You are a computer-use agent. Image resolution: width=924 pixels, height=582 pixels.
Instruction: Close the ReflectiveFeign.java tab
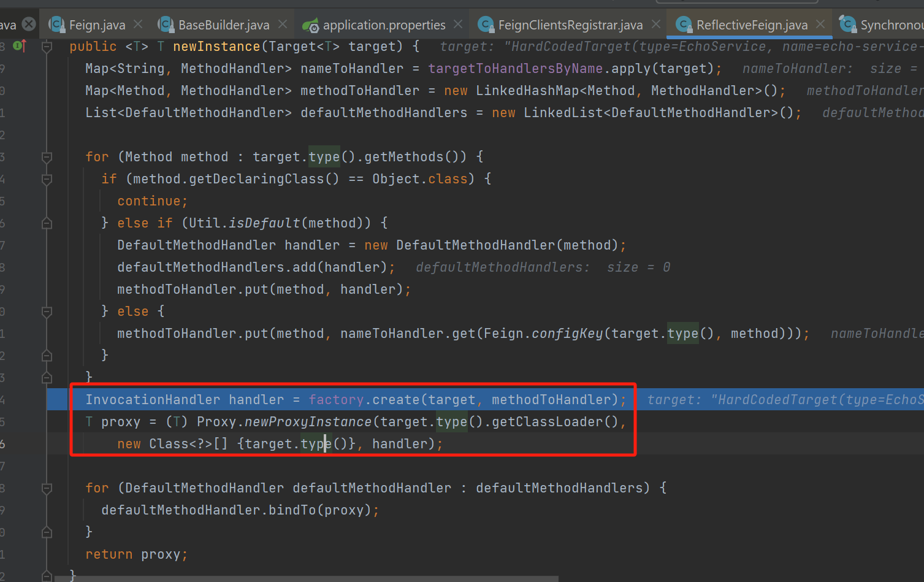(820, 25)
